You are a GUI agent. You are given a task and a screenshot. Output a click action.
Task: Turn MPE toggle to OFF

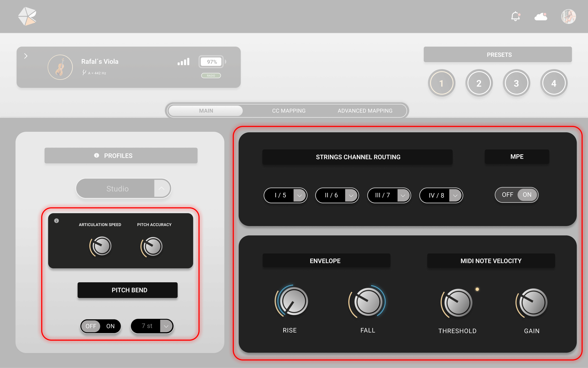(507, 195)
